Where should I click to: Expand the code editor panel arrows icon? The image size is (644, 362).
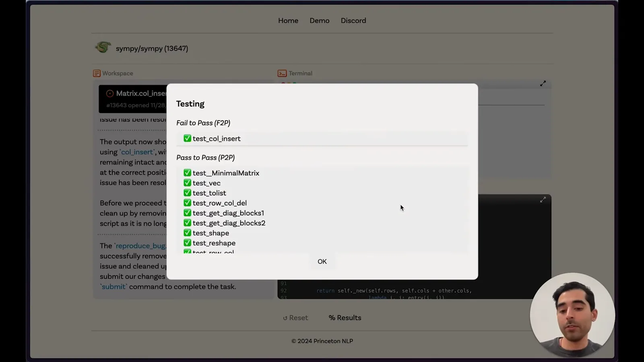(x=543, y=200)
